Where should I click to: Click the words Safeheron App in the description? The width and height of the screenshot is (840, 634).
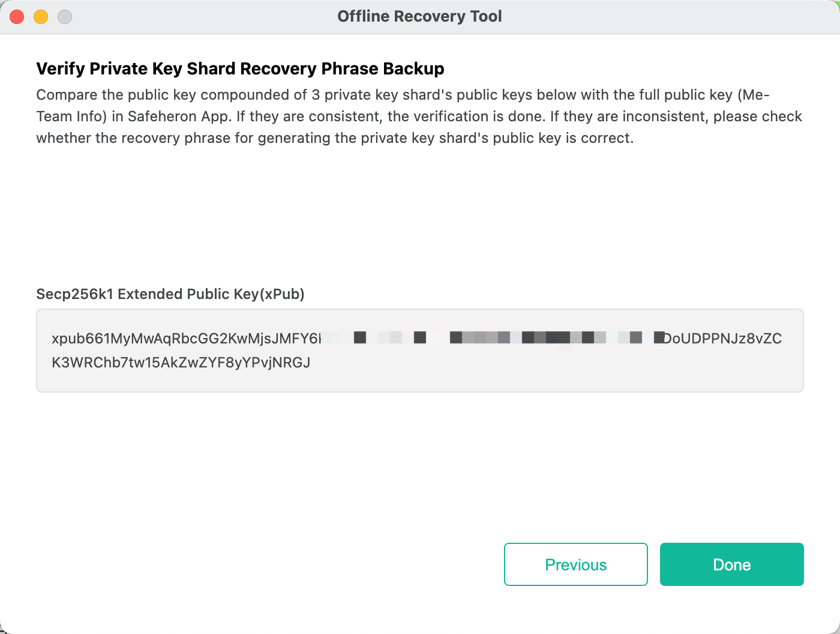pos(179,116)
